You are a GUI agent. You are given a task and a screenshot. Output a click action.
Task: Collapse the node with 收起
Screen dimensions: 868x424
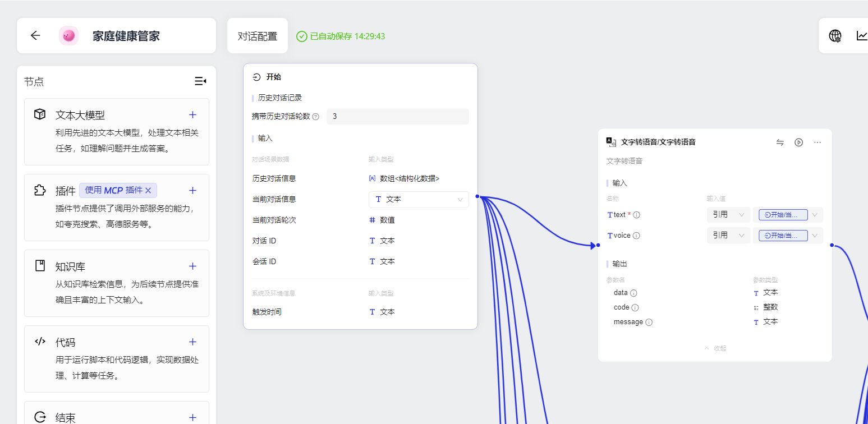(x=715, y=348)
